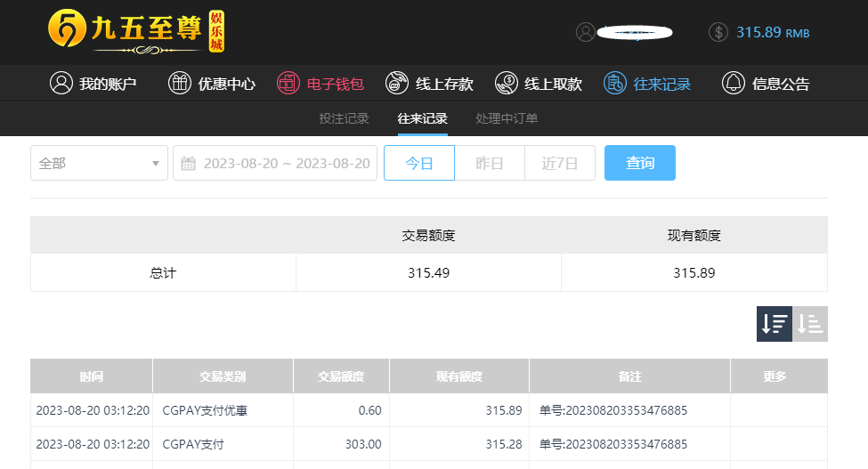Open the 信息公告 bell icon
Image resolution: width=868 pixels, height=469 pixels.
click(734, 83)
